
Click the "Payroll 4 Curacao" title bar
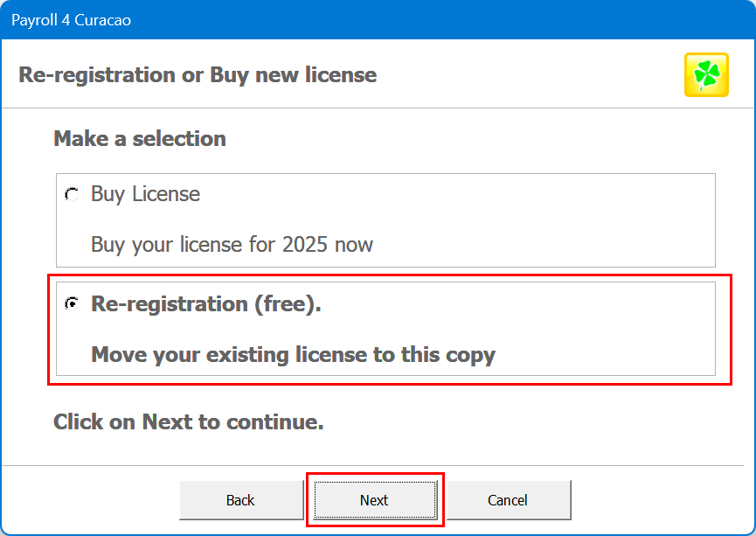tap(350, 19)
